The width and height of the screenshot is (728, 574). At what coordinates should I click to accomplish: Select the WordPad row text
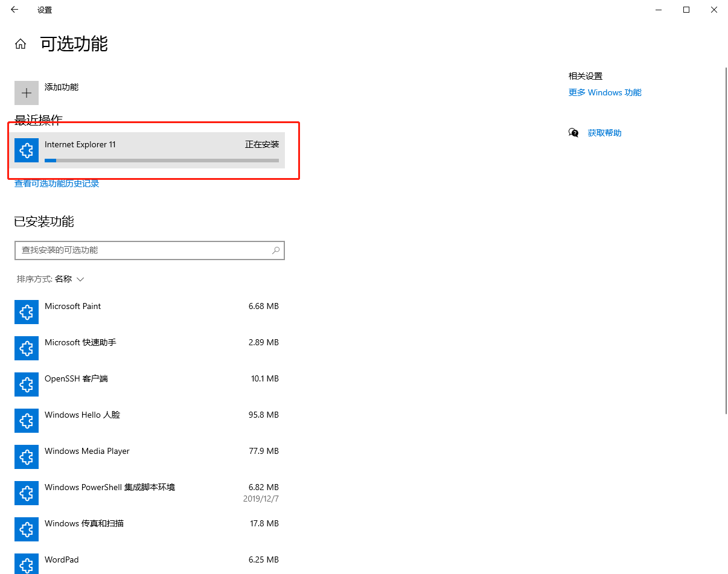62,560
